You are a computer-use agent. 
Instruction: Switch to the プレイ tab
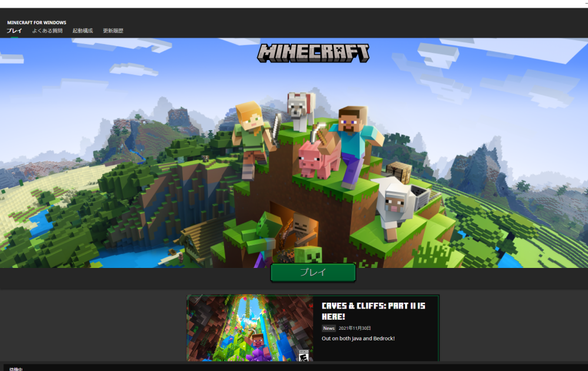[14, 31]
